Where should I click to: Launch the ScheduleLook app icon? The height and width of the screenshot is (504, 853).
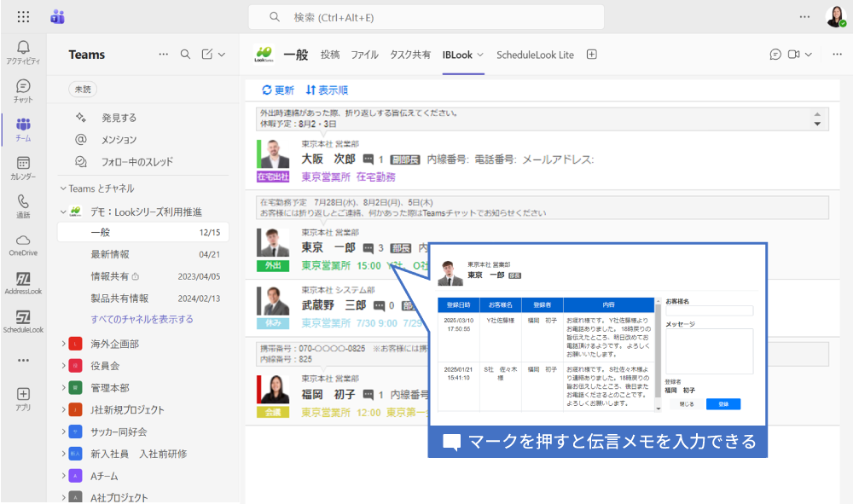(23, 321)
